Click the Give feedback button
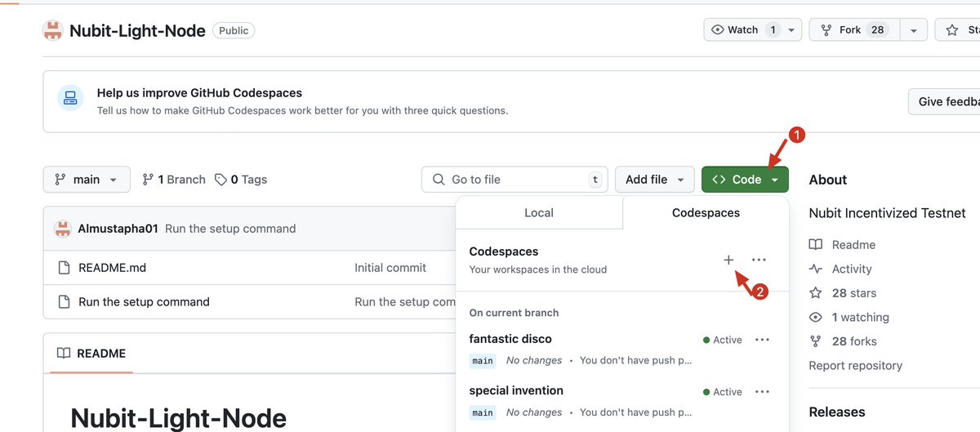Screen dimensions: 980x432 click(947, 101)
